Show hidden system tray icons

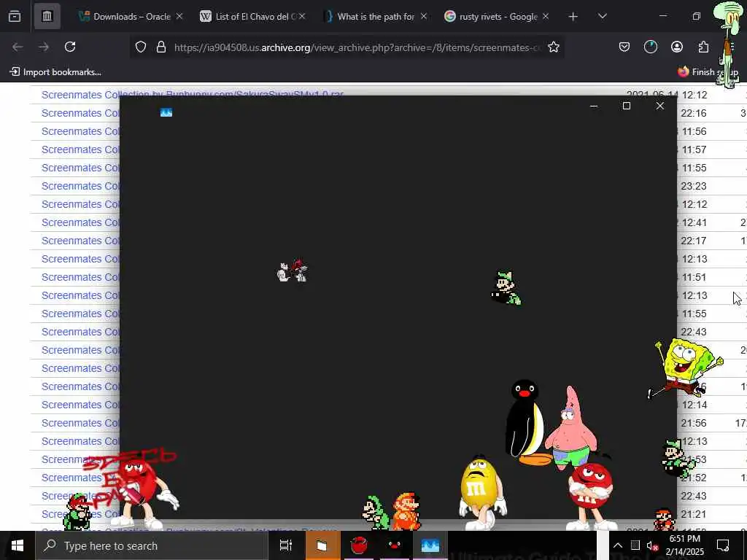point(617,545)
